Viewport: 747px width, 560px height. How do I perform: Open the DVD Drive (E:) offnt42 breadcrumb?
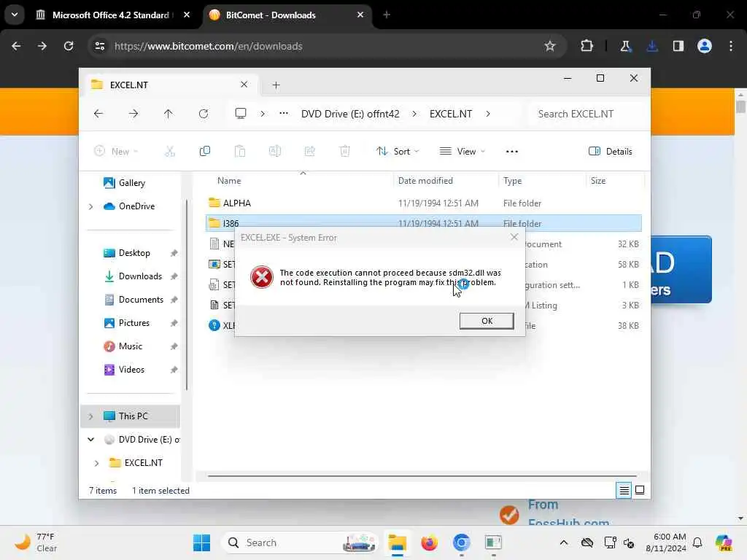[350, 114]
